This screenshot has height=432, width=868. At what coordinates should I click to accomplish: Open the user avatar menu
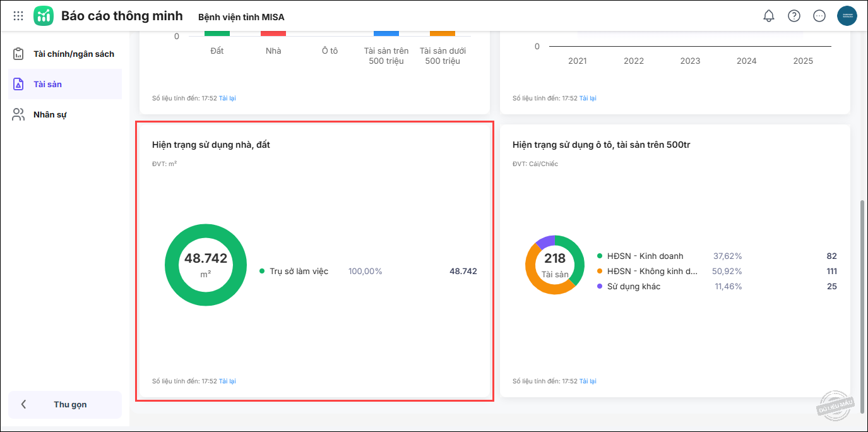(x=847, y=16)
